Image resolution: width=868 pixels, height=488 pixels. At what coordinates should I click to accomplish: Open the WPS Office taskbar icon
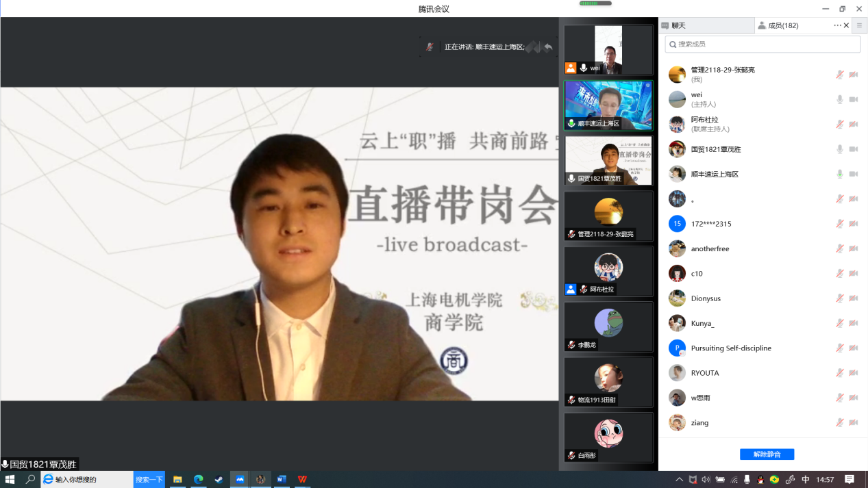(x=302, y=480)
